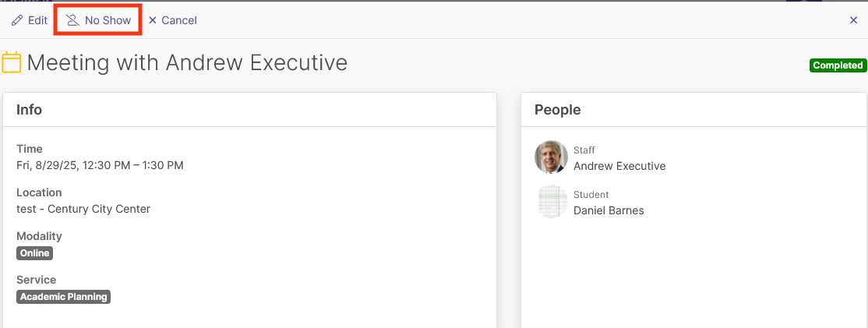Click the Online modality tag
The image size is (868, 328).
click(x=35, y=253)
